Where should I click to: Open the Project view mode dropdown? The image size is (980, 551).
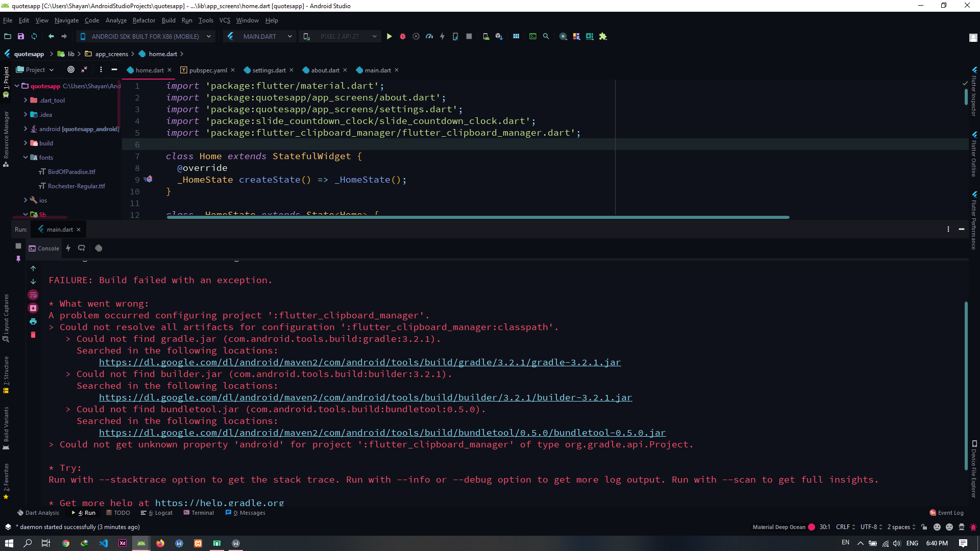pyautogui.click(x=35, y=70)
